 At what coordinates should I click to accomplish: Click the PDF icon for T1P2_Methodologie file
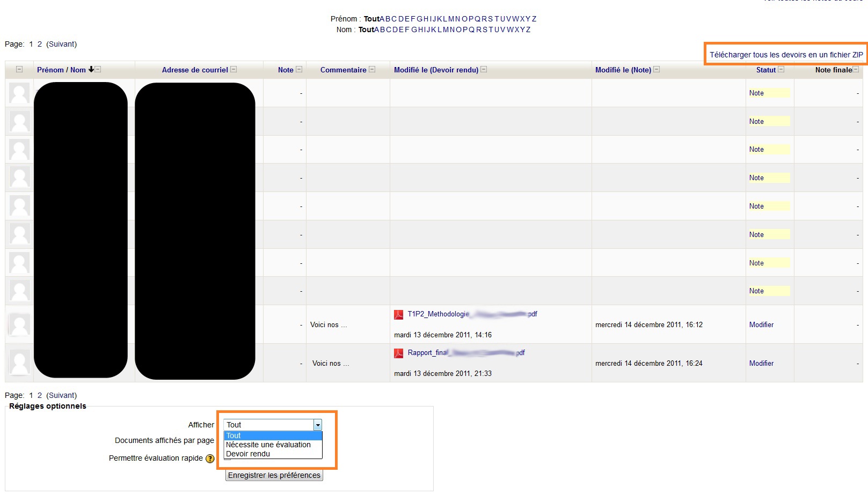click(x=399, y=315)
